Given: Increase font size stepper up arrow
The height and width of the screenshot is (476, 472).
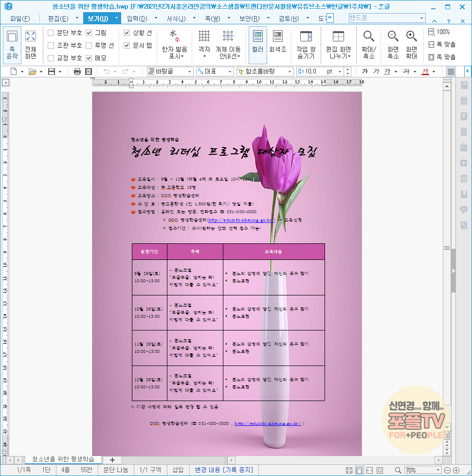Looking at the screenshot, I should pos(348,70).
